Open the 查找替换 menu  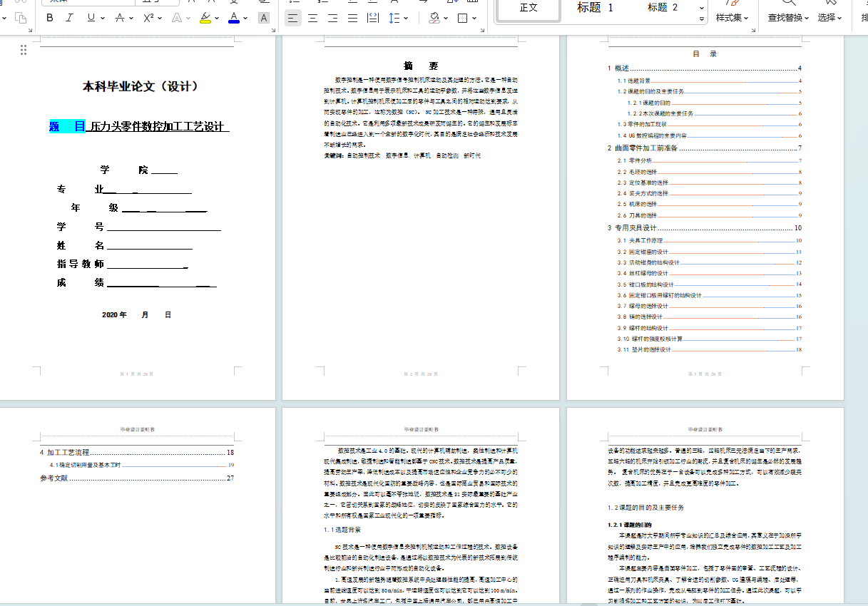point(788,18)
